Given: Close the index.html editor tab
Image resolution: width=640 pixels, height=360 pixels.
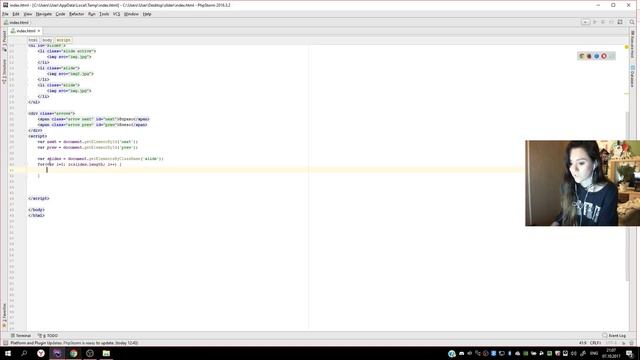Looking at the screenshot, I should pos(39,31).
